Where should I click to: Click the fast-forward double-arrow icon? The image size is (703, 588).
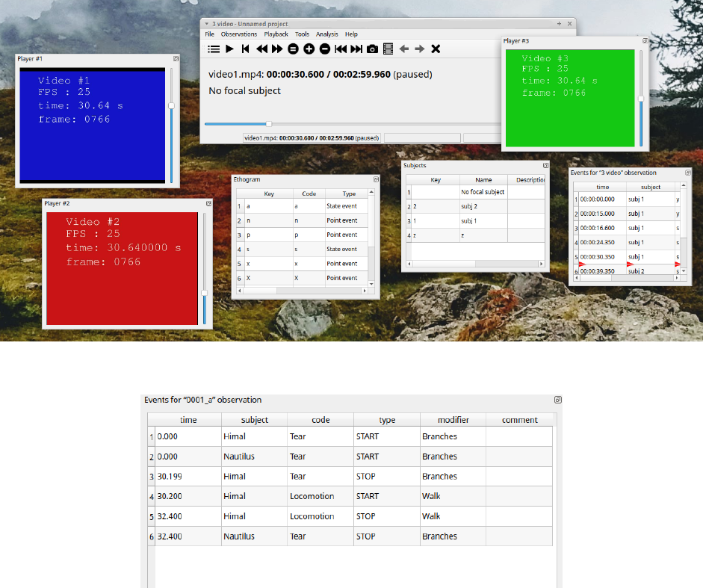pos(277,49)
